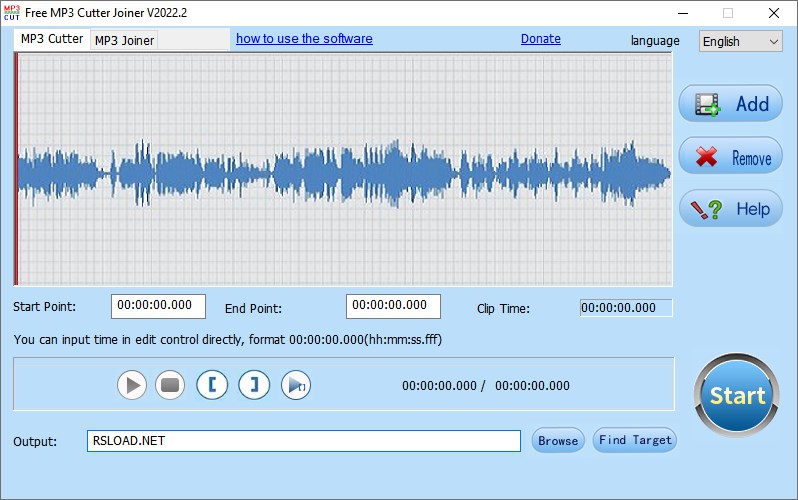798x500 pixels.
Task: Open the 'how to use the software' link
Action: click(304, 39)
